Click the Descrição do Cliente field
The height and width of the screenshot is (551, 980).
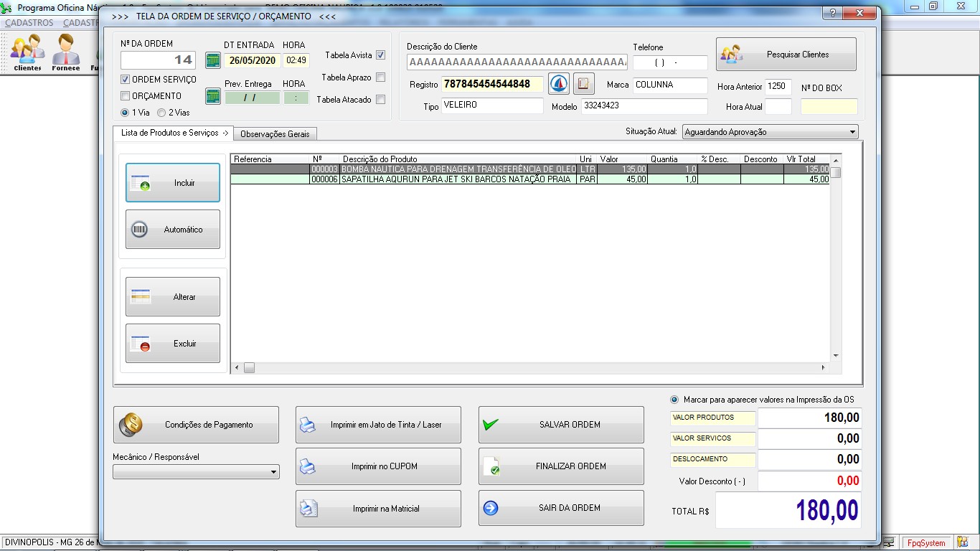[x=517, y=62]
